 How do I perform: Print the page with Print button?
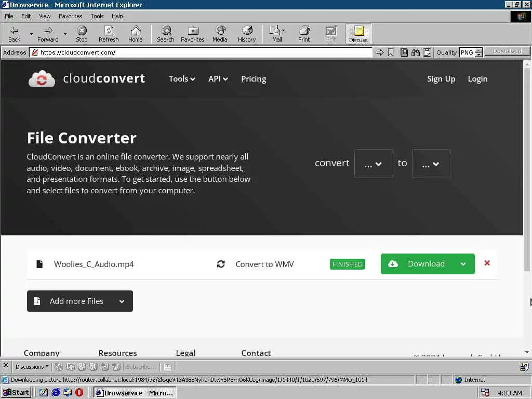304,34
